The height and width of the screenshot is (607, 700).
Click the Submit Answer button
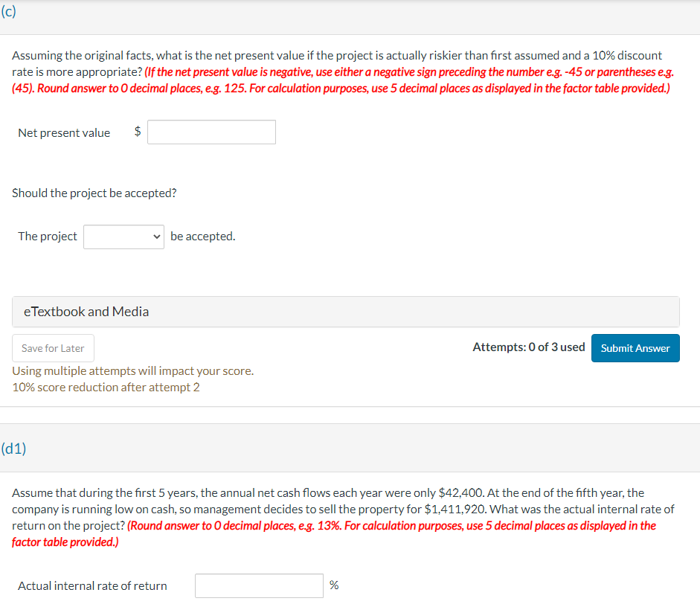click(x=635, y=347)
